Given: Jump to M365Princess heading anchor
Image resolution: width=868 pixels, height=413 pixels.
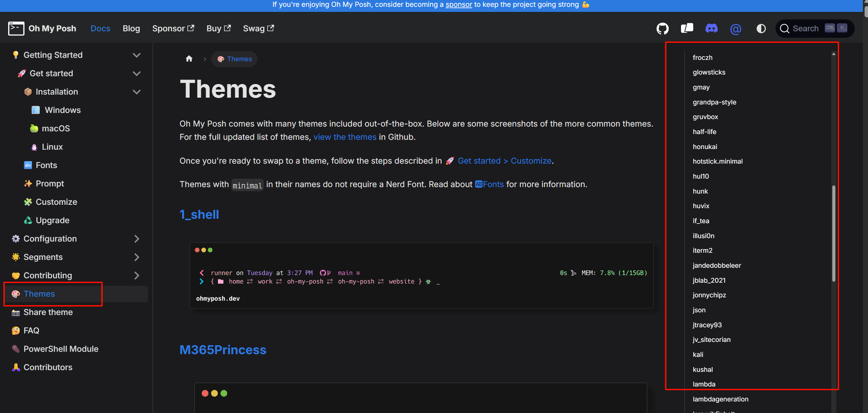Looking at the screenshot, I should (x=223, y=350).
